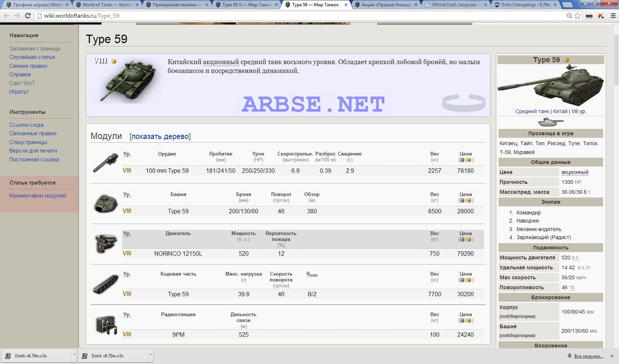Click the engine module icon
The height and width of the screenshot is (364, 619).
[106, 244]
